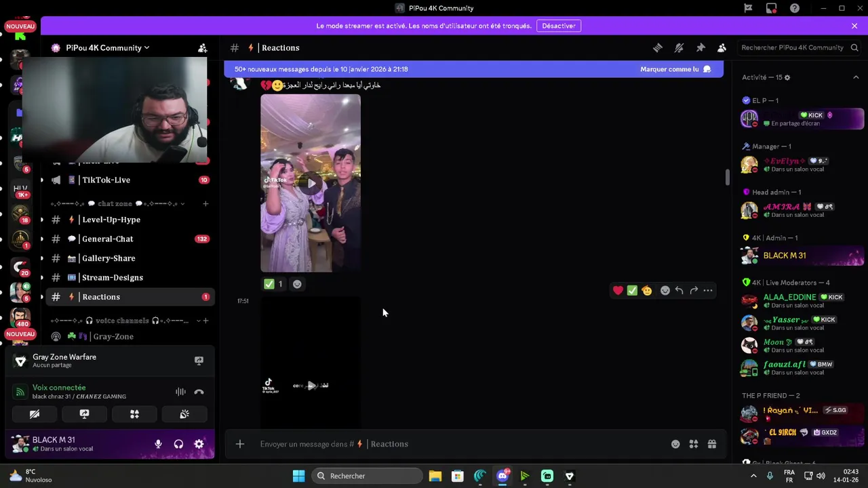Image resolution: width=868 pixels, height=488 pixels.
Task: Click the BLACK M 31 member entry
Action: 802,256
